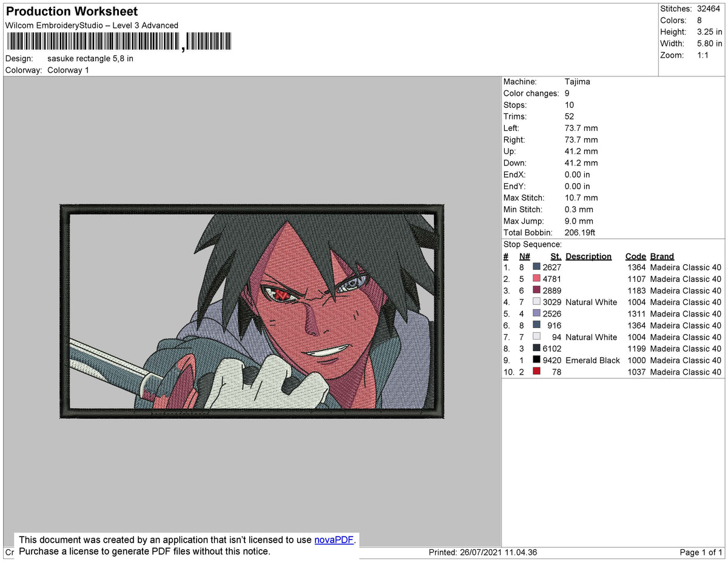
Task: Select the thread color swatch for code 1364
Action: point(538,267)
